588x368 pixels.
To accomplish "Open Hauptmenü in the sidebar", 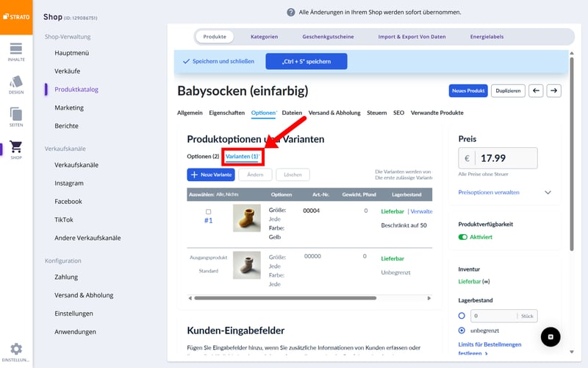I will [71, 53].
